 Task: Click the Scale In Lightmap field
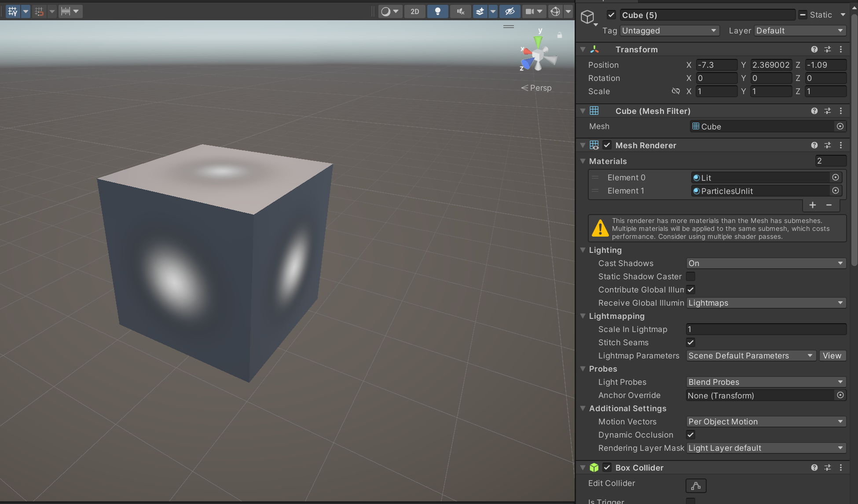766,329
